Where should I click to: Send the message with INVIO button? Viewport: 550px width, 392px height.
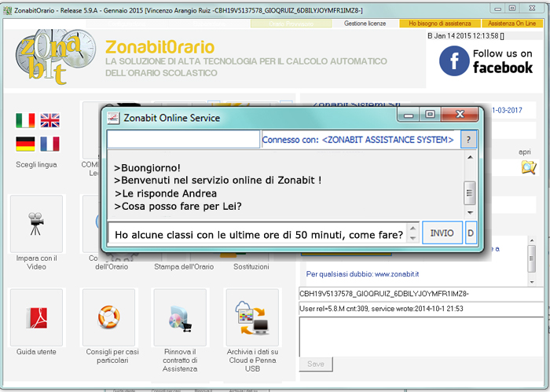click(442, 233)
